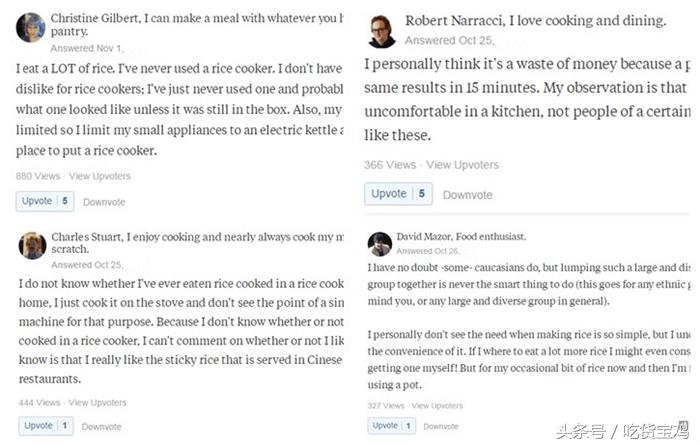Click David Mazor's profile avatar

pyautogui.click(x=380, y=244)
